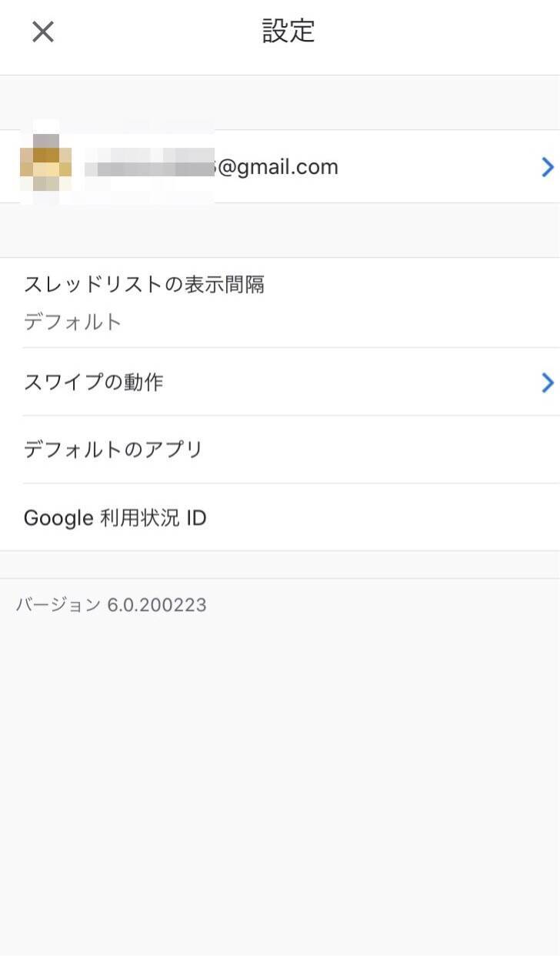Expand the account row chevron arrow
560x956 pixels.
(x=547, y=167)
